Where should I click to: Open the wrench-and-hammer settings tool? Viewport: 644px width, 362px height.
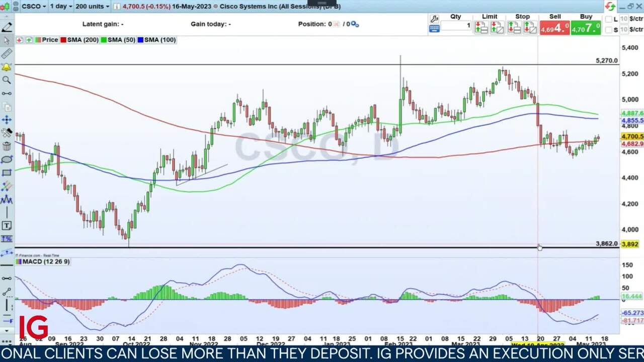coord(7,133)
